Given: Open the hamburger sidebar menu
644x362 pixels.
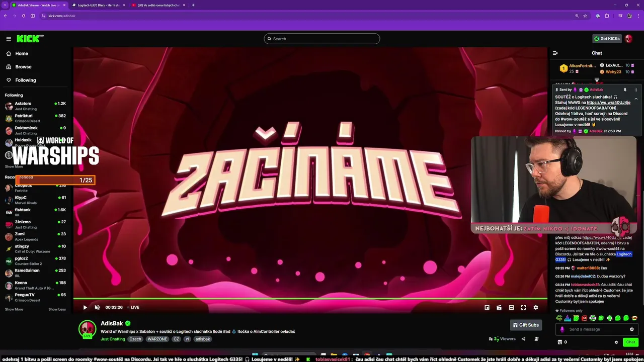Looking at the screenshot, I should (x=9, y=39).
